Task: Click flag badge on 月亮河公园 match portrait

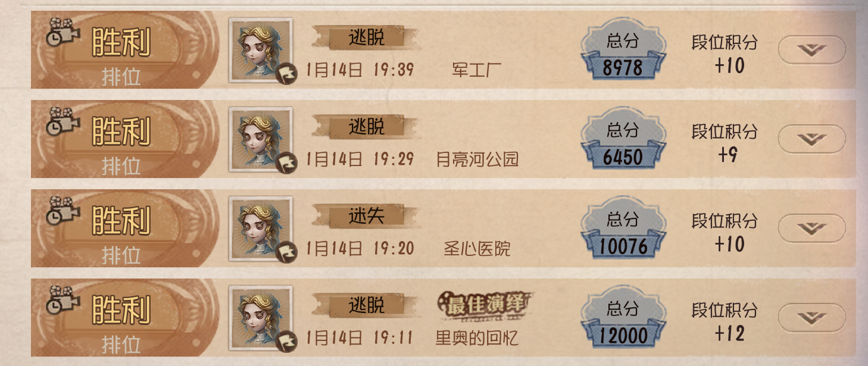Action: coord(287,163)
